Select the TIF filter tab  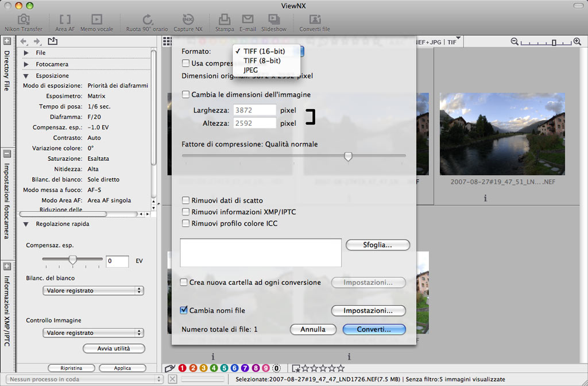(x=452, y=42)
